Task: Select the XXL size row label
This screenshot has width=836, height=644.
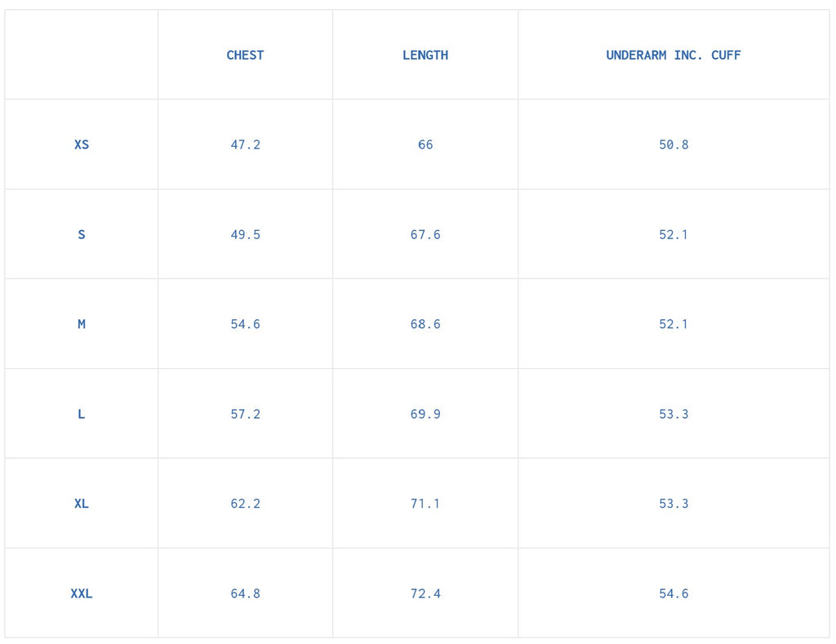Action: pos(82,593)
